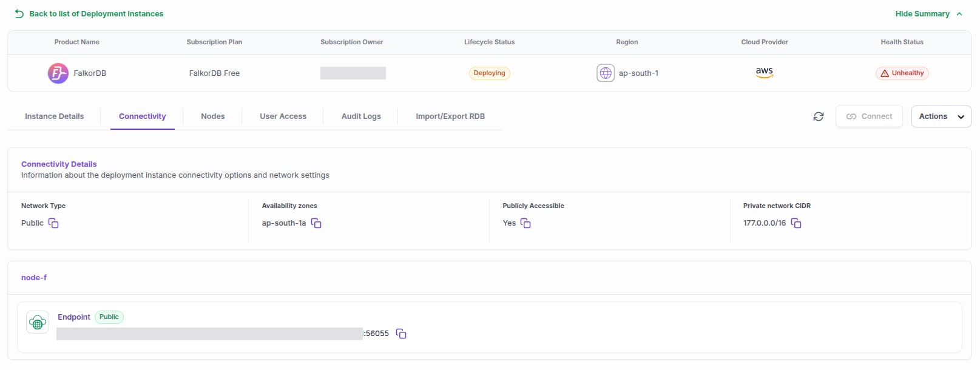Copy the Publicly Accessible value
980x370 pixels.
click(x=525, y=223)
